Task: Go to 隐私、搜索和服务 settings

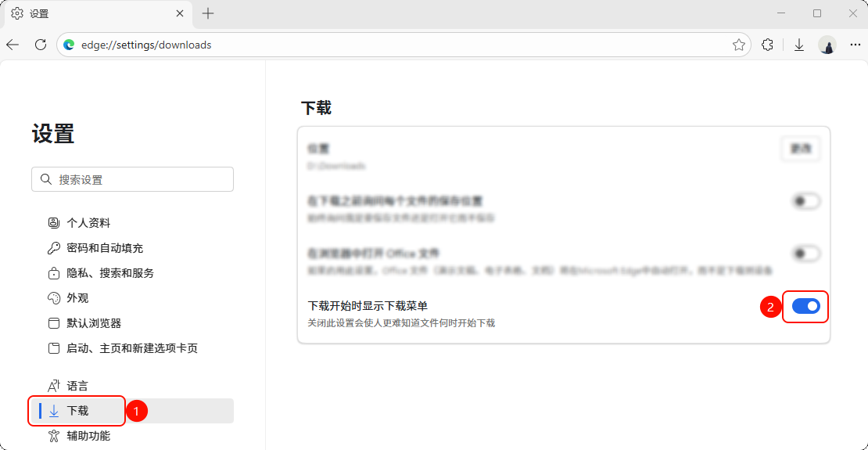Action: pyautogui.click(x=110, y=273)
